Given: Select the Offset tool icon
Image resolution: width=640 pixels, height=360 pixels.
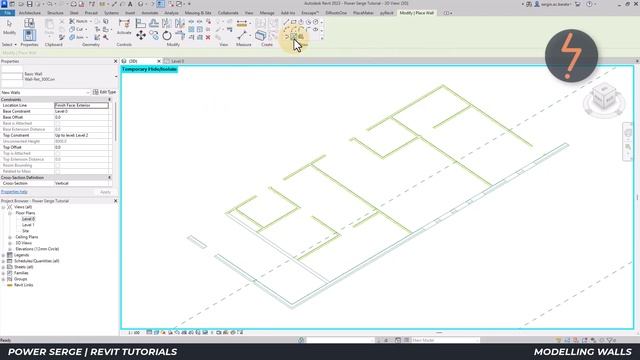Looking at the screenshot, I should pos(154,23).
